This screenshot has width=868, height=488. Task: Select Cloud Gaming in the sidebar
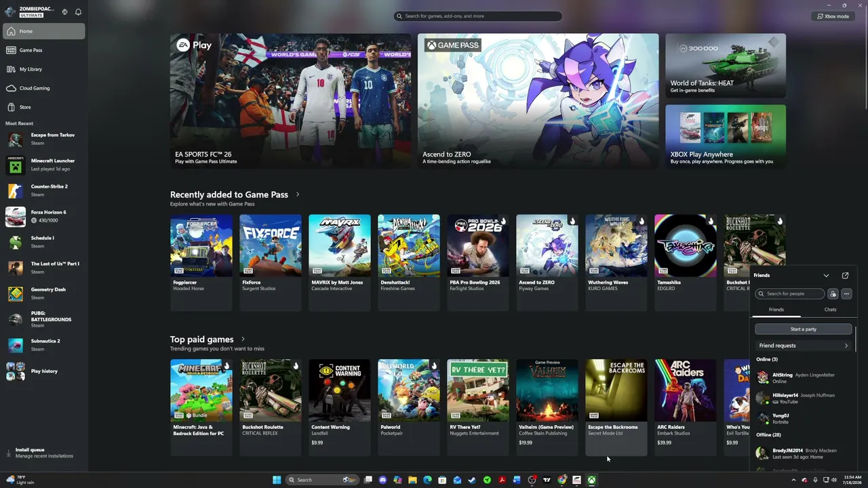(x=44, y=88)
